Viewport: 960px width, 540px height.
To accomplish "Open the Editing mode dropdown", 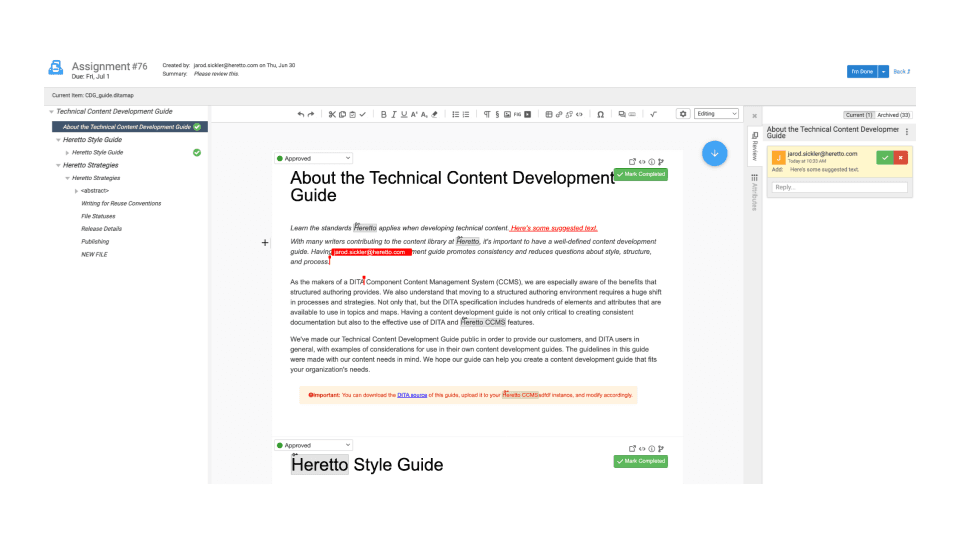I will click(x=716, y=114).
